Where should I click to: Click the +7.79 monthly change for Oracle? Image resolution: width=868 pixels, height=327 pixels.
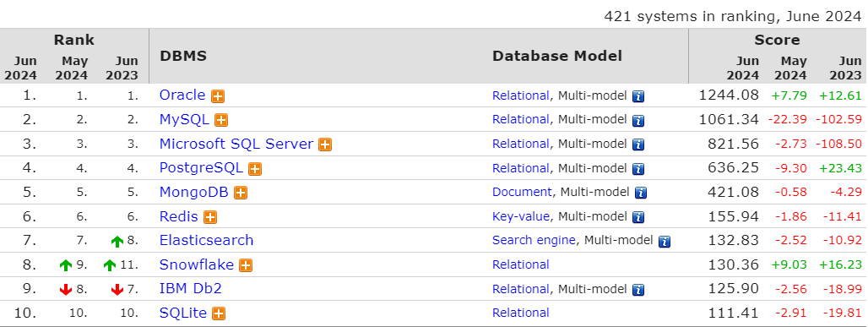[x=789, y=95]
